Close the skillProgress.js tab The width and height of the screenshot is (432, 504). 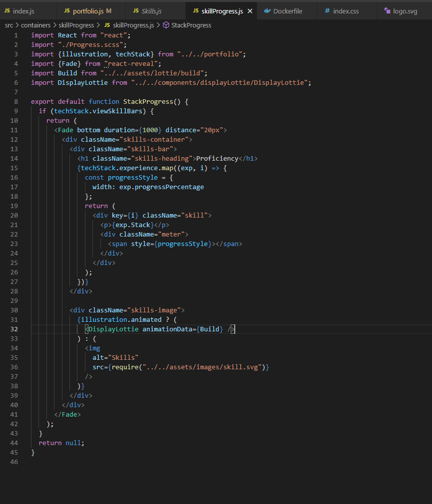point(250,10)
